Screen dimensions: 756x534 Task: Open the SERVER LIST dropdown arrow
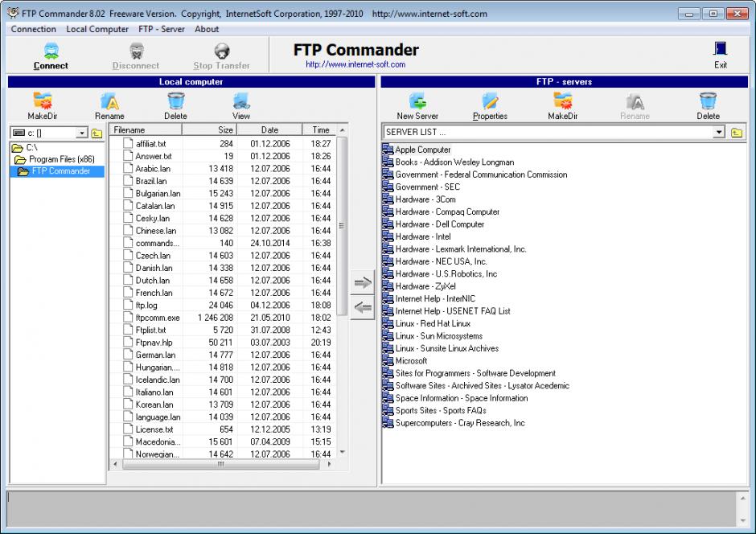[x=719, y=132]
